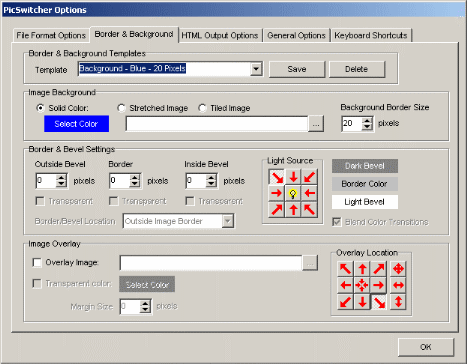The width and height of the screenshot is (467, 364).
Task: Toggle Blend Color Transitions checkbox
Action: [x=337, y=222]
